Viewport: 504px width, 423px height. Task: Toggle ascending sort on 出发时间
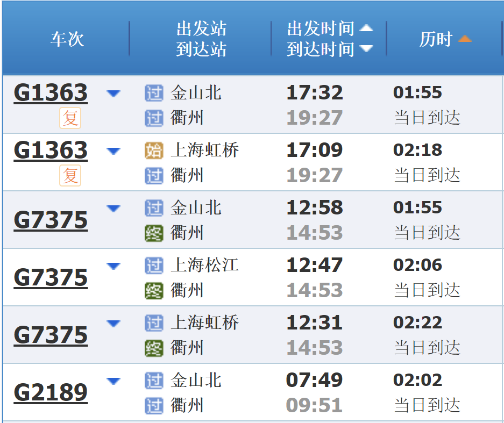pos(367,28)
